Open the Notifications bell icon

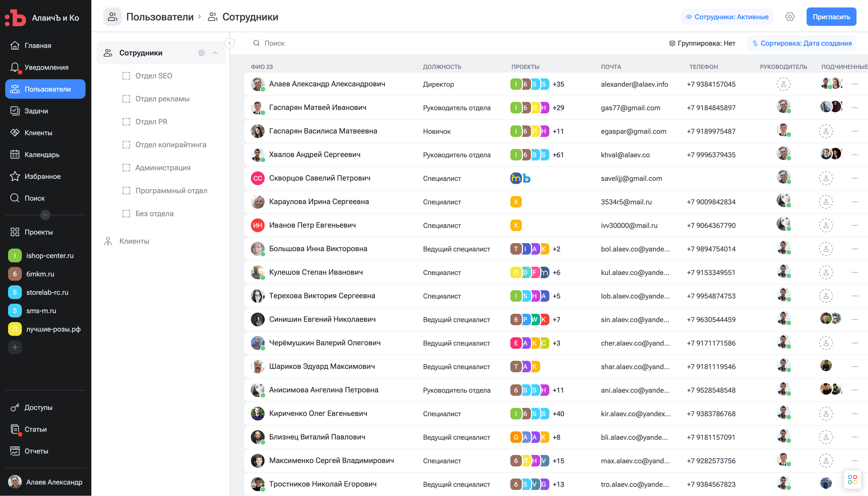pyautogui.click(x=15, y=67)
